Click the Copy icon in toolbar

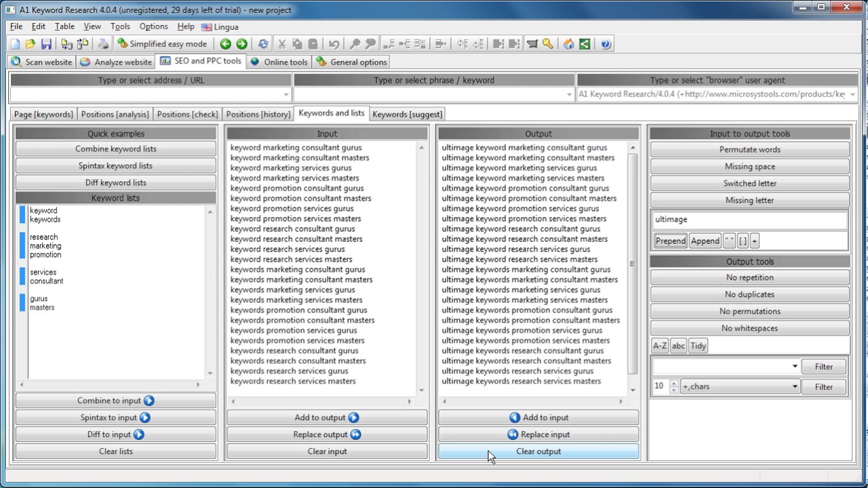click(297, 44)
